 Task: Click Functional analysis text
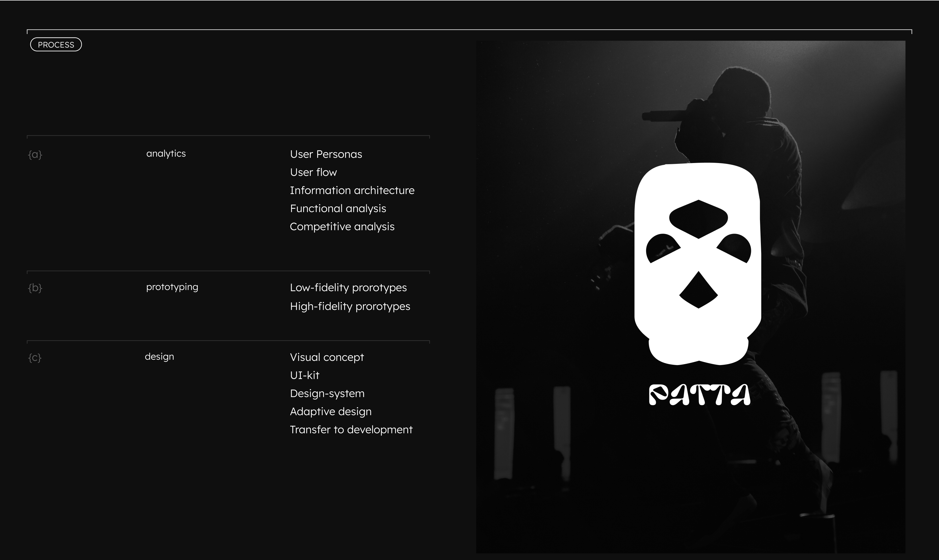point(338,208)
